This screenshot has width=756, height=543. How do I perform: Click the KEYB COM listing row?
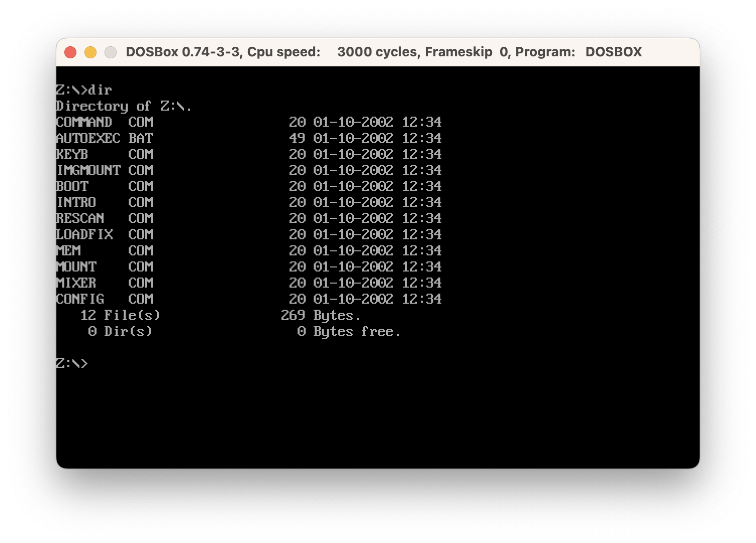click(x=249, y=154)
